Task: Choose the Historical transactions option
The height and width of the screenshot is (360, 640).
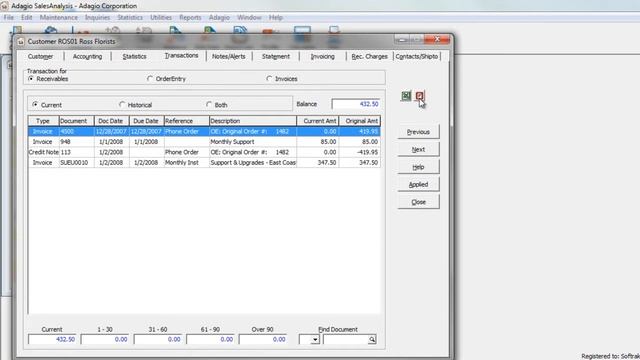Action: tap(122, 104)
